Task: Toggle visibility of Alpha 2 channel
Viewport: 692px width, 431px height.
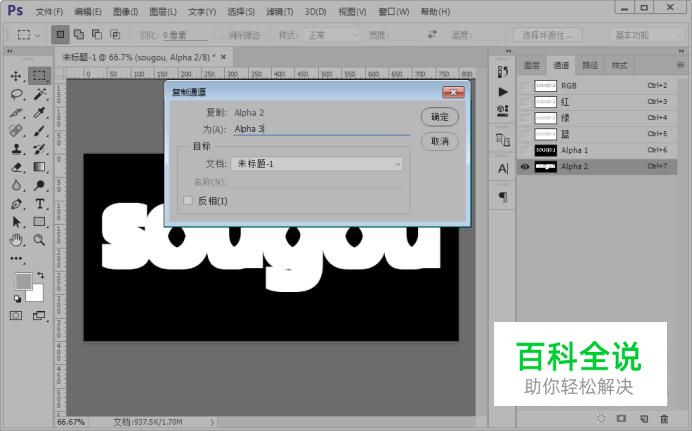Action: point(525,166)
